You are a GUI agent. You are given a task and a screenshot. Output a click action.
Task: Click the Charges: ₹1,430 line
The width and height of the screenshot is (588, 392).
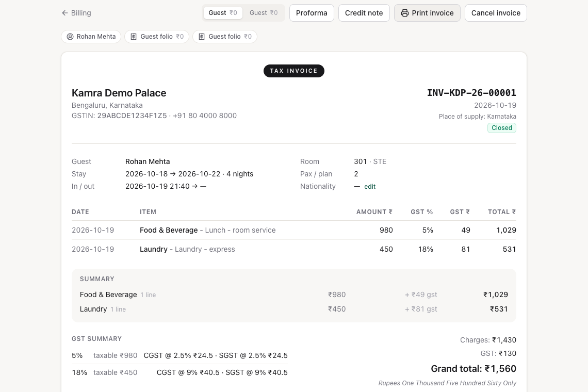click(488, 340)
